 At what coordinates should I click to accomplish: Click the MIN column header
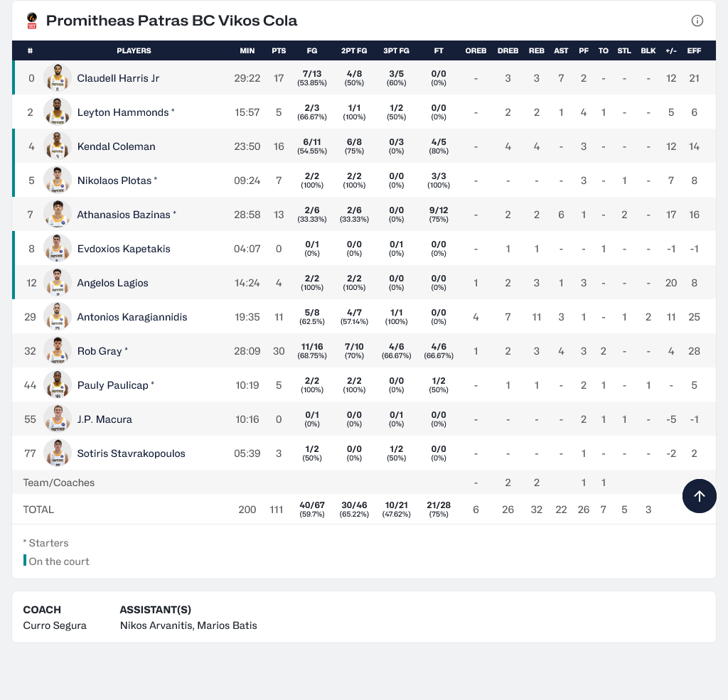click(247, 50)
